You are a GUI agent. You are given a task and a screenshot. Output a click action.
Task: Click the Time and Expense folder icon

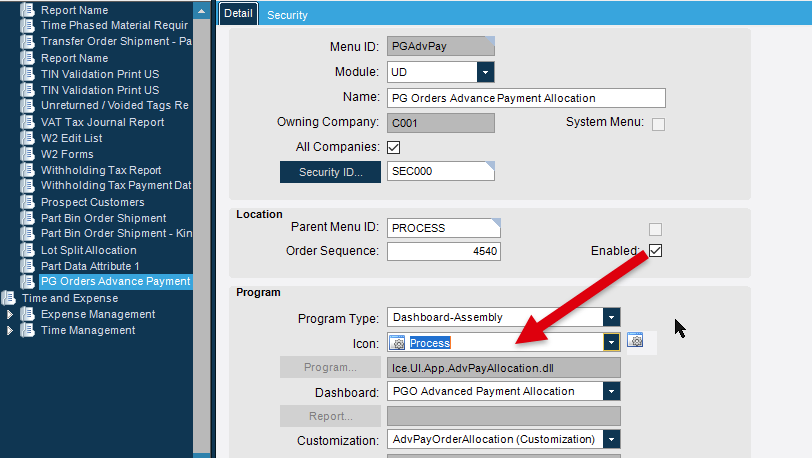click(8, 298)
